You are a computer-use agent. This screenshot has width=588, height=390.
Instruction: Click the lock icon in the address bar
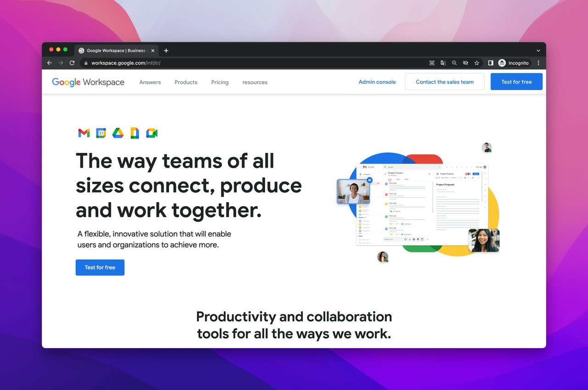(85, 63)
